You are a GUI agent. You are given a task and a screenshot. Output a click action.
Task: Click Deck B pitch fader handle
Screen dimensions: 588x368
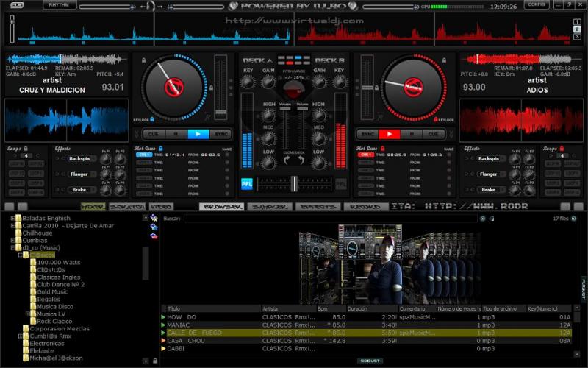point(367,88)
